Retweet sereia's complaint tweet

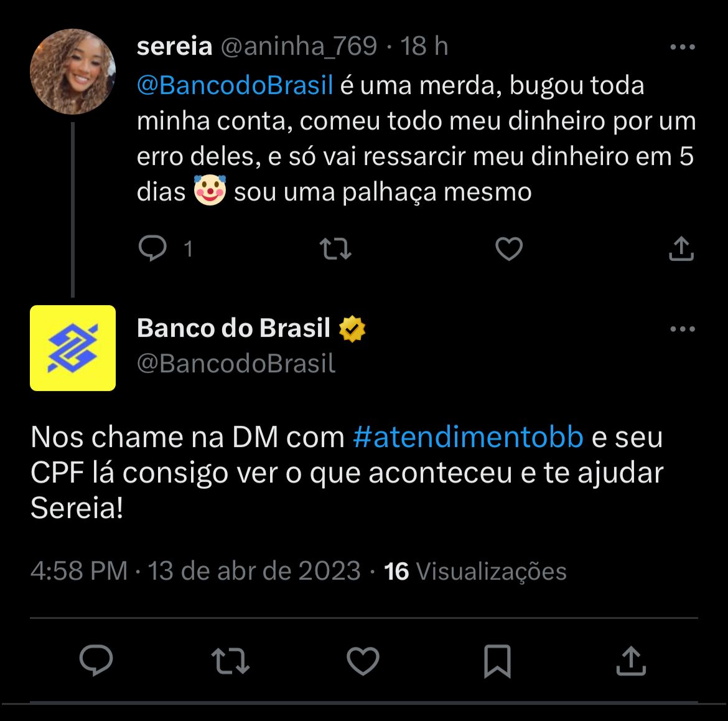click(x=335, y=249)
